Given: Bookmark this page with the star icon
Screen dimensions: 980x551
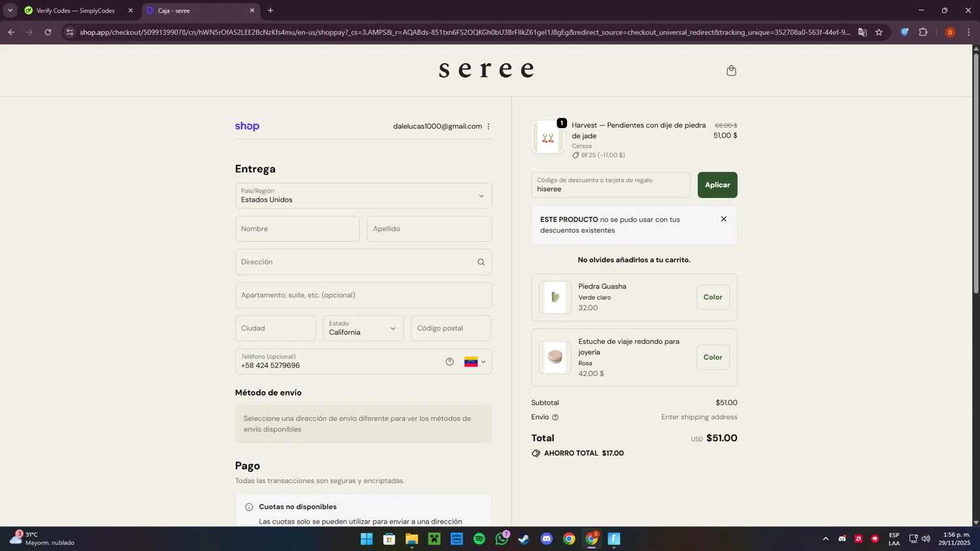Looking at the screenshot, I should point(879,32).
